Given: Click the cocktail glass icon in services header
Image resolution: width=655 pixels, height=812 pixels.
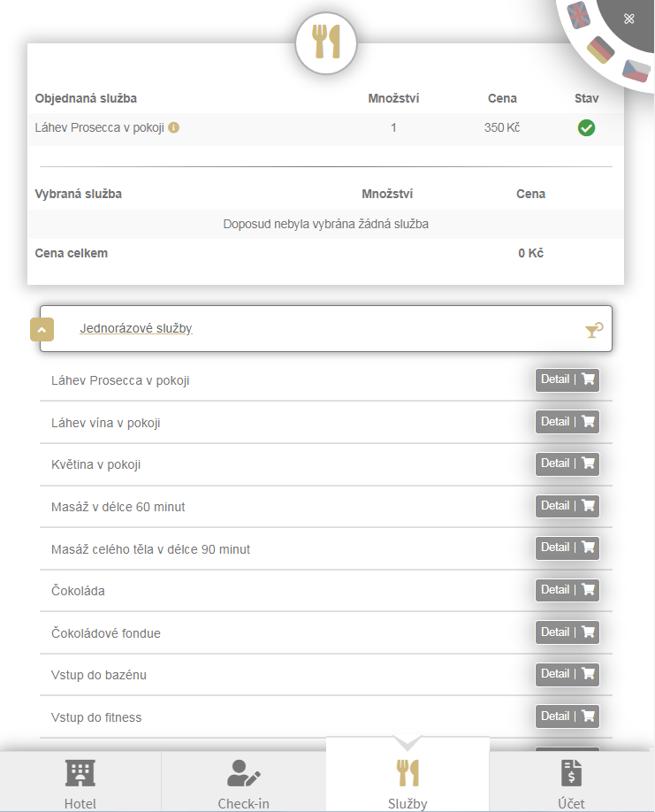Looking at the screenshot, I should (x=594, y=330).
